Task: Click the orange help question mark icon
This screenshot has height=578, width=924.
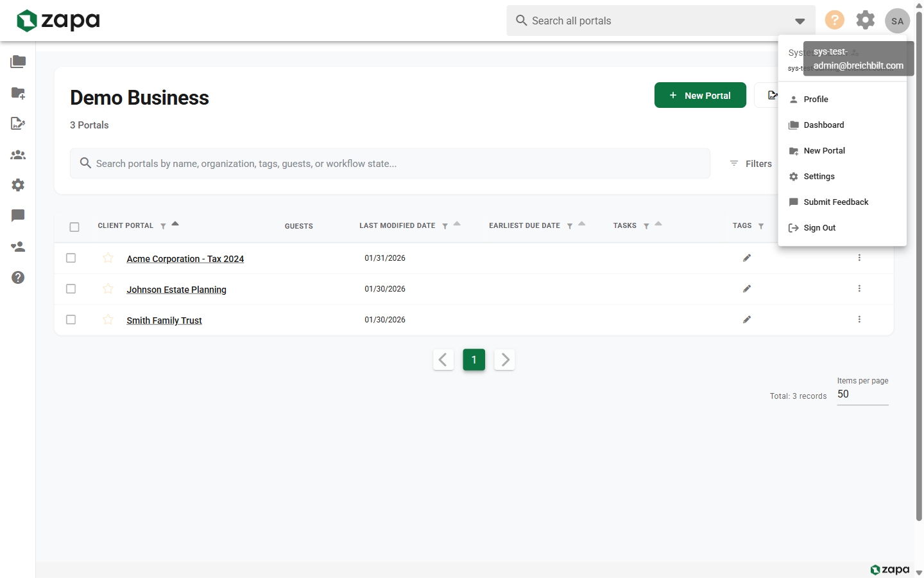Action: (x=834, y=20)
